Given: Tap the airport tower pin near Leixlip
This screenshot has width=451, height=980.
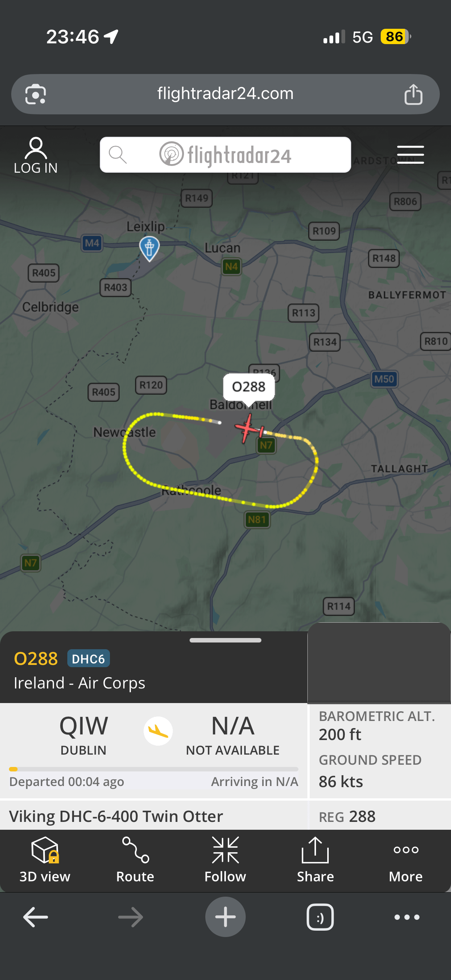Looking at the screenshot, I should click(149, 249).
